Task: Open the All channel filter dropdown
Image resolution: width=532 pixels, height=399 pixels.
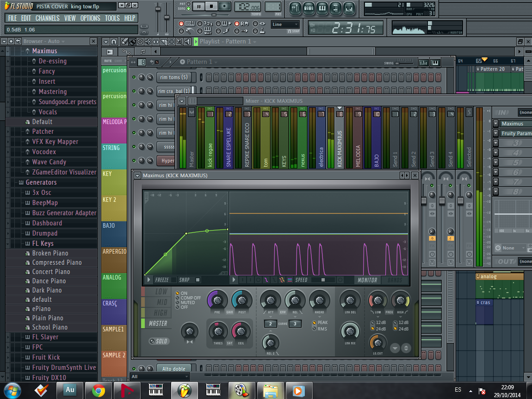Action: pyautogui.click(x=160, y=377)
